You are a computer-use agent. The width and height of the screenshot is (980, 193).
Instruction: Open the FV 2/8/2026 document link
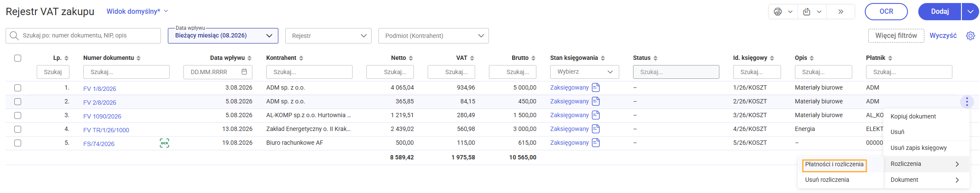[x=100, y=103]
